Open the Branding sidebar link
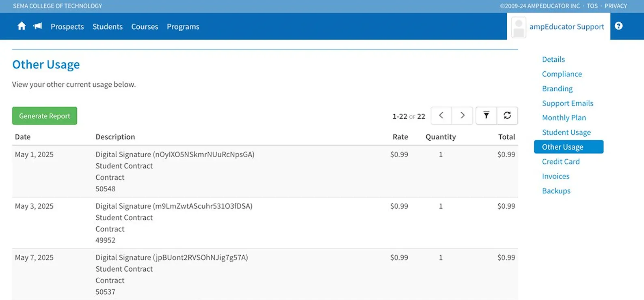644x300 pixels. [x=558, y=88]
